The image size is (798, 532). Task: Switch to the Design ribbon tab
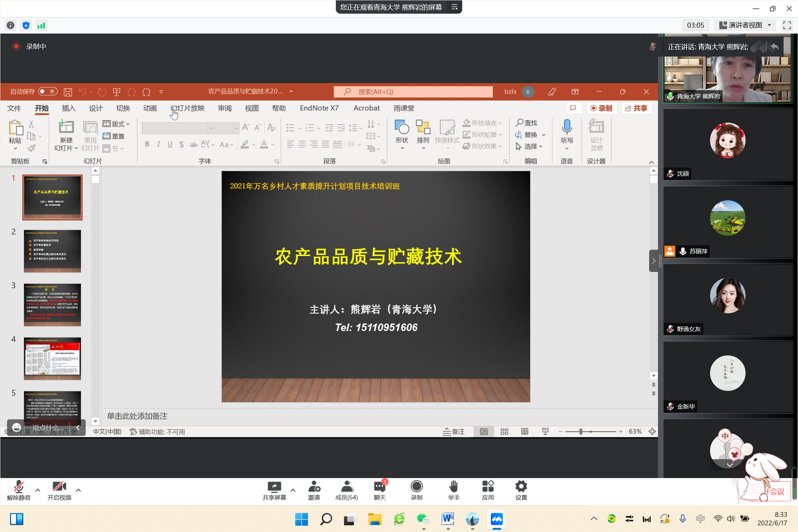click(x=96, y=108)
